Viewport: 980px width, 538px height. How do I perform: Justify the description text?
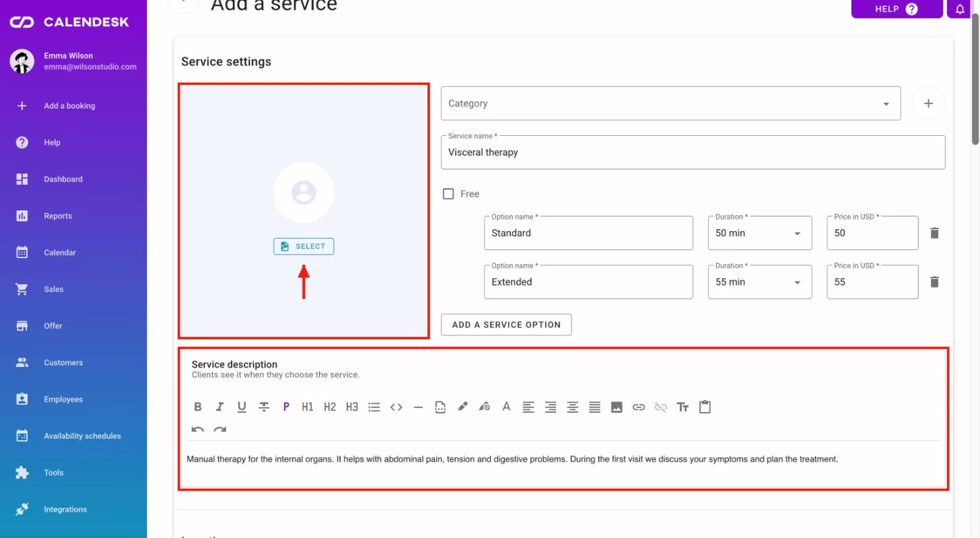[x=595, y=407]
